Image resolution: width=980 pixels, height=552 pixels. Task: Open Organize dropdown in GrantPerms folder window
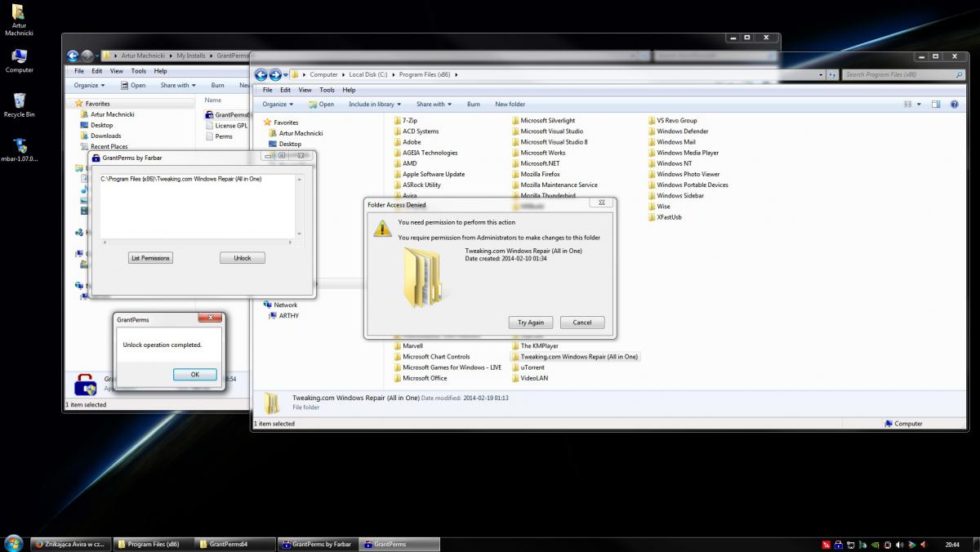[x=89, y=85]
